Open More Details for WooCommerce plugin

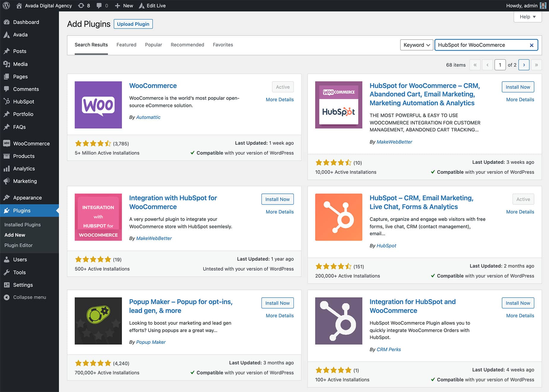(x=280, y=99)
